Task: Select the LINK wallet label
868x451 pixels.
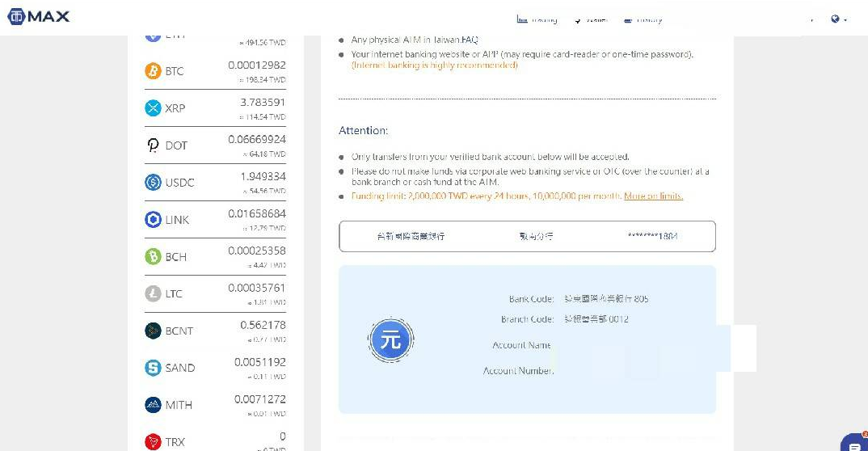Action: coord(177,220)
